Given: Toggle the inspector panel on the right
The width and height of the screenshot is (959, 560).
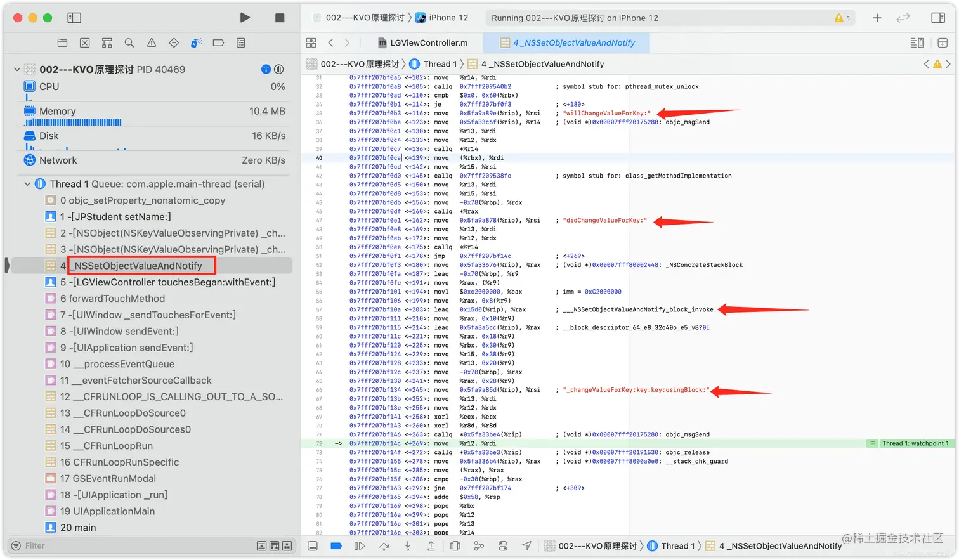Looking at the screenshot, I should pos(938,18).
